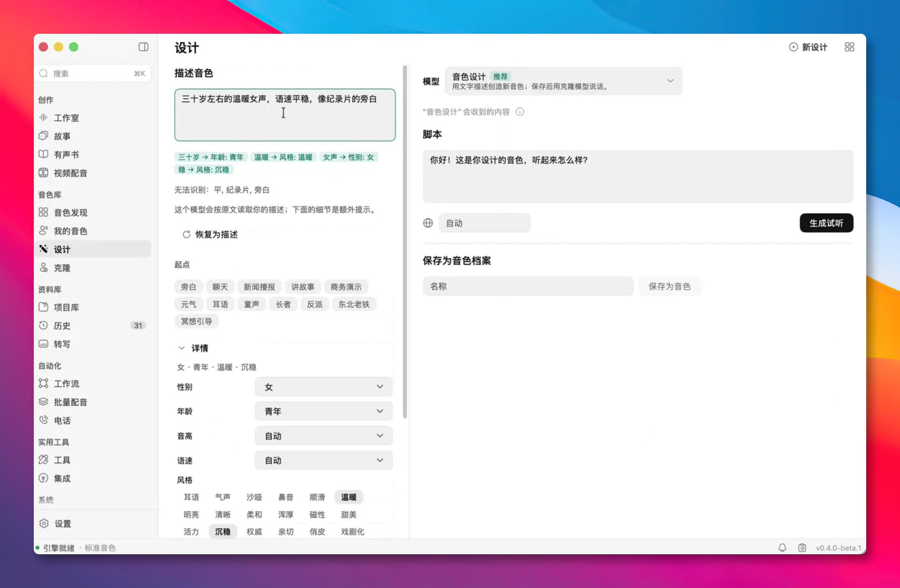Toggle the 温暖 style chip
The height and width of the screenshot is (588, 900).
pos(348,497)
